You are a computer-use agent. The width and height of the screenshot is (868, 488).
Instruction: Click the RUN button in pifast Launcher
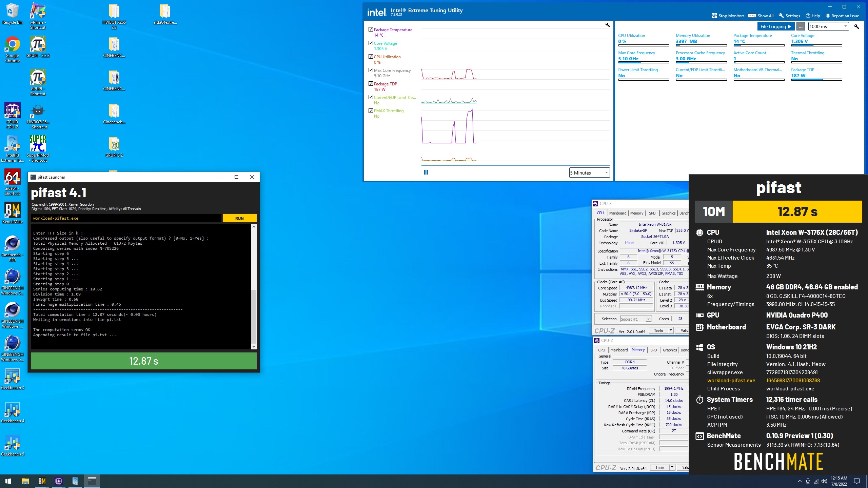pyautogui.click(x=239, y=218)
